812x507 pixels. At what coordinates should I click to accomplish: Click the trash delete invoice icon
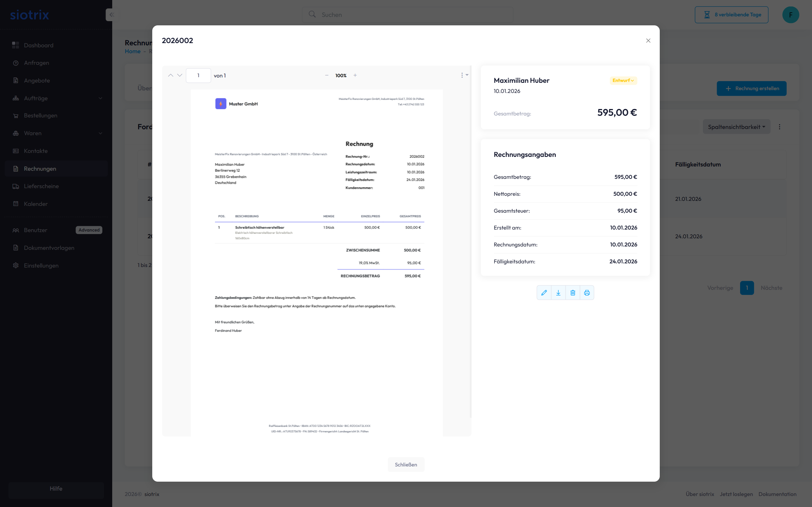coord(573,293)
